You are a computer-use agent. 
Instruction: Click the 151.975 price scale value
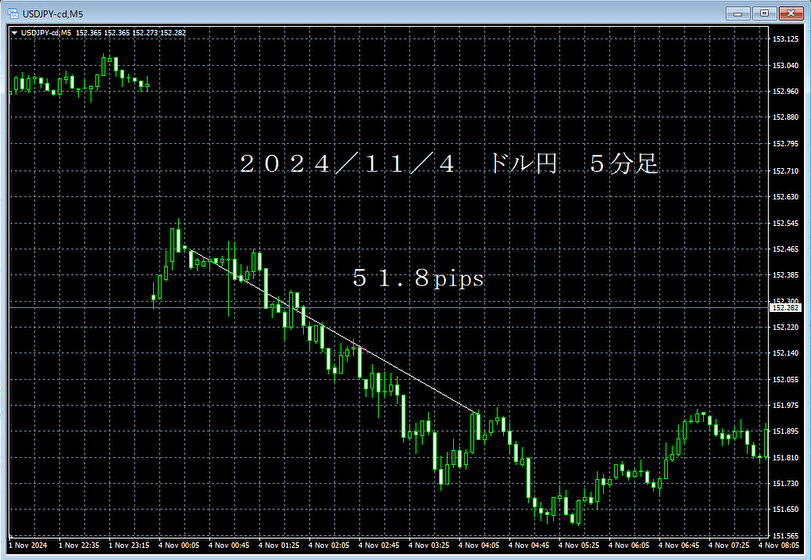785,405
